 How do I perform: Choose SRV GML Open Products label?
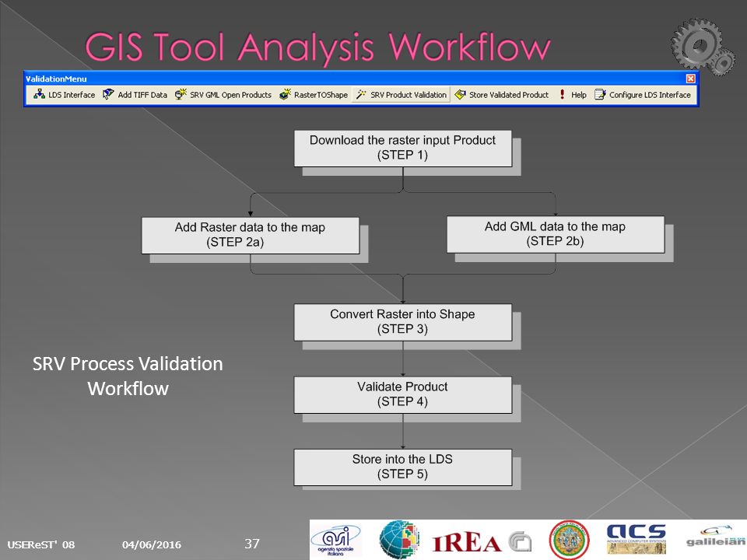[x=230, y=95]
